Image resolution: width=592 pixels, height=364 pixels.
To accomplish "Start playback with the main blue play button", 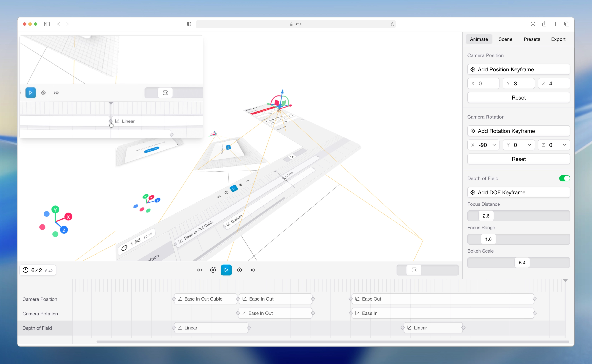I will coord(226,270).
